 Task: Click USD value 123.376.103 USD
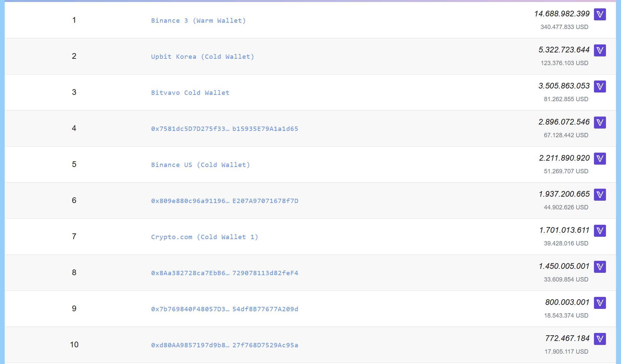[565, 63]
